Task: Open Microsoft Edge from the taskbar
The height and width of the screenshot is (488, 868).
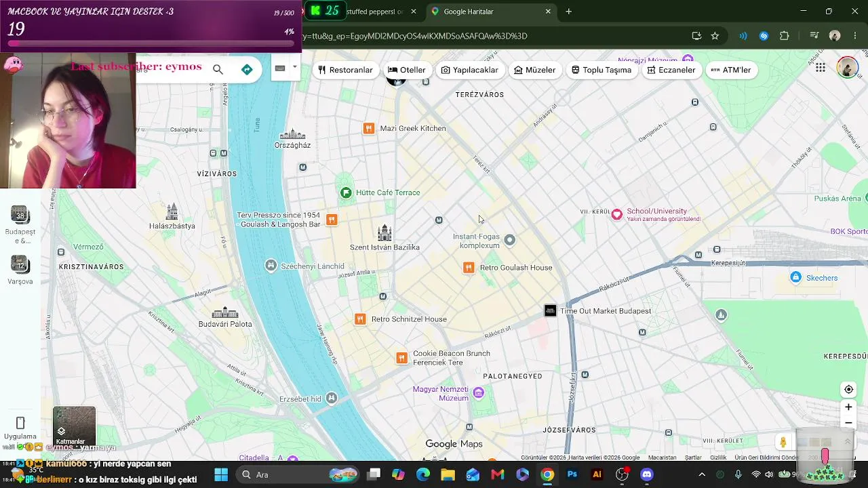Action: point(423,474)
